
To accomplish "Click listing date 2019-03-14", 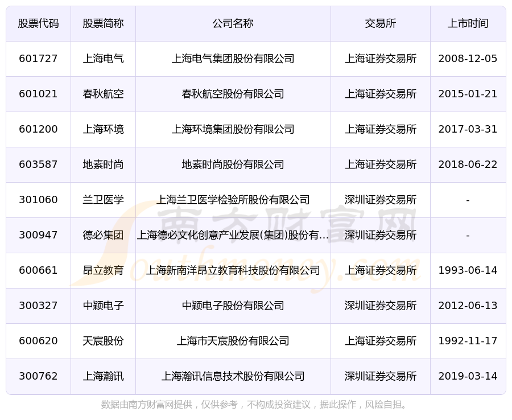I will (468, 376).
